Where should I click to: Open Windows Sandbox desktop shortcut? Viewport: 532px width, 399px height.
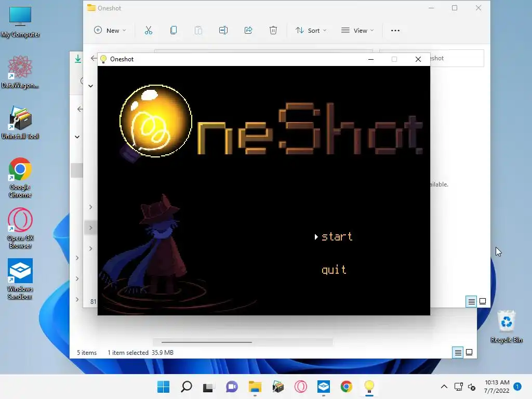[x=20, y=279]
